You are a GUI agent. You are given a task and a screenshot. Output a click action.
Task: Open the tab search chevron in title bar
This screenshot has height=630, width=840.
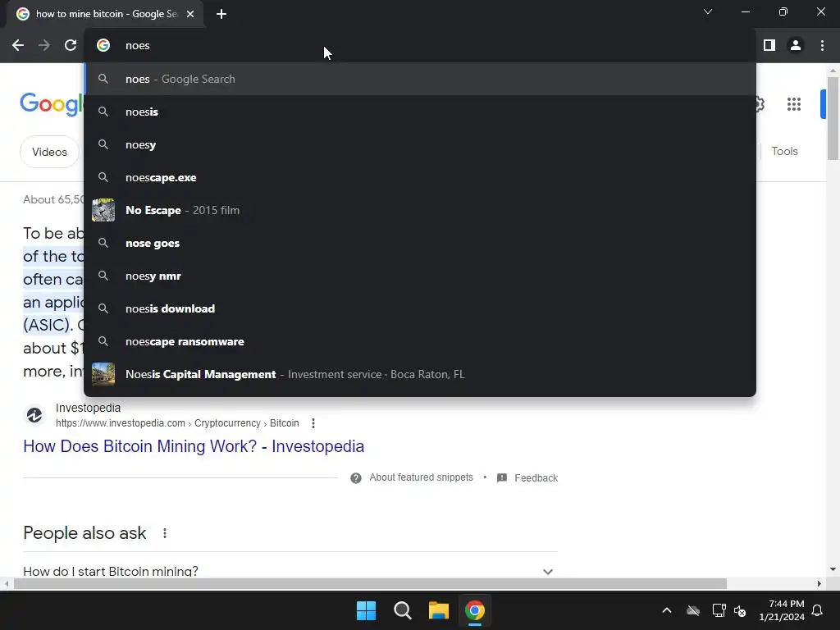(x=708, y=11)
